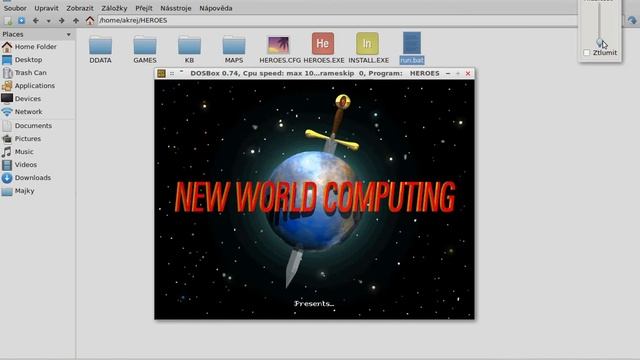Viewport: 640px width, 360px height.
Task: Click the DOSBox title bar text
Action: click(315, 73)
